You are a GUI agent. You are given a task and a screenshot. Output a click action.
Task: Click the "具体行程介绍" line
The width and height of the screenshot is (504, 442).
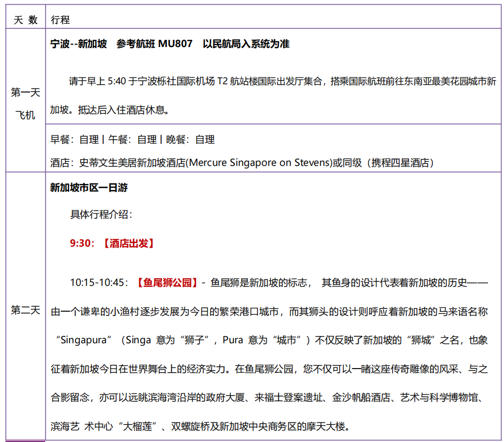click(101, 215)
